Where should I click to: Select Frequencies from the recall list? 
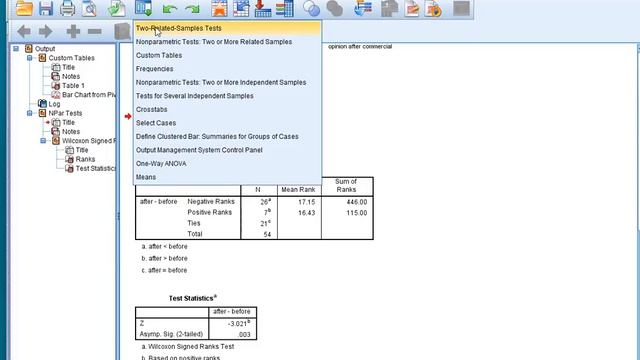coord(227,69)
